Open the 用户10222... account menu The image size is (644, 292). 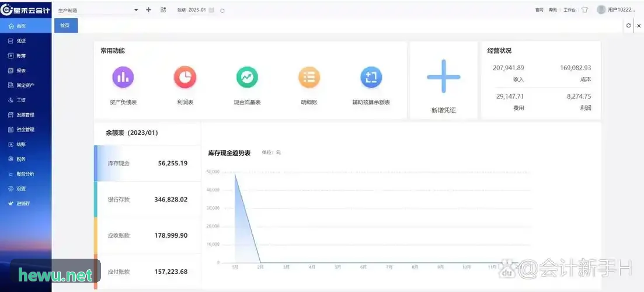click(x=621, y=10)
